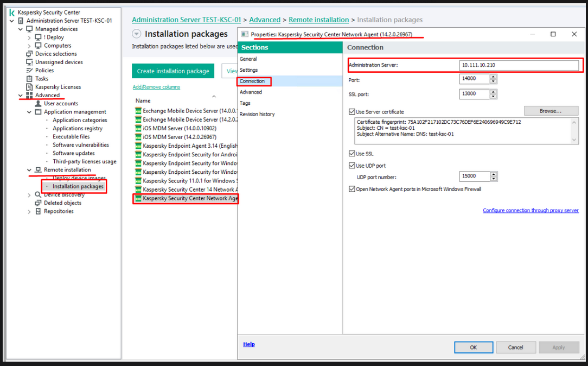
Task: Collapse the Application management node
Action: coord(29,112)
